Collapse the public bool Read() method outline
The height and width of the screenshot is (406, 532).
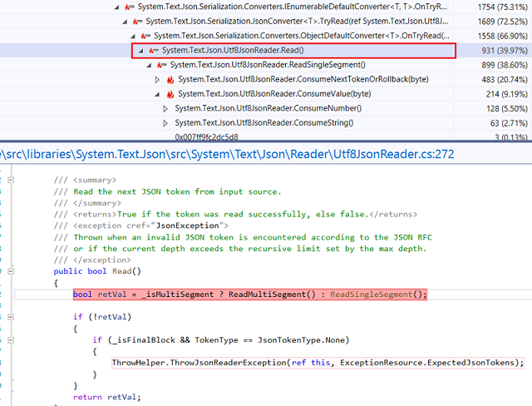(11, 271)
